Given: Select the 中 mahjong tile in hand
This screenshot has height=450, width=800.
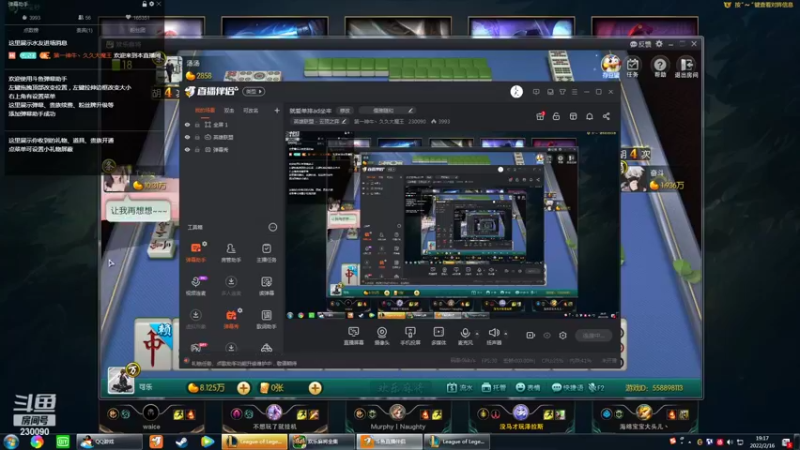Looking at the screenshot, I should [154, 344].
